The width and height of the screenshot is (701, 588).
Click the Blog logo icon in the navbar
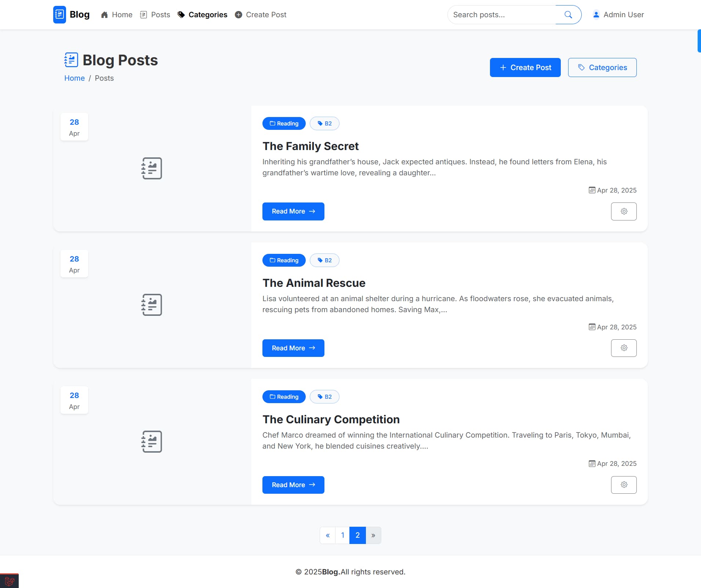point(59,15)
